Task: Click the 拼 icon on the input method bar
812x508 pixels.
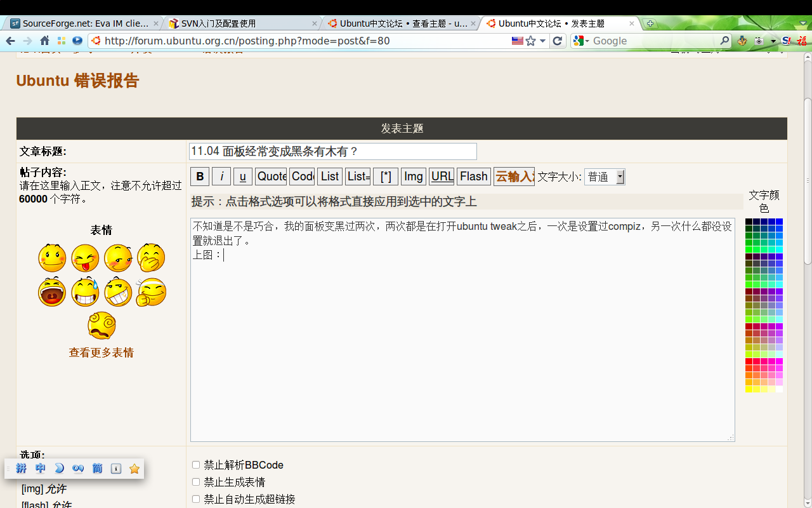Action: point(22,469)
